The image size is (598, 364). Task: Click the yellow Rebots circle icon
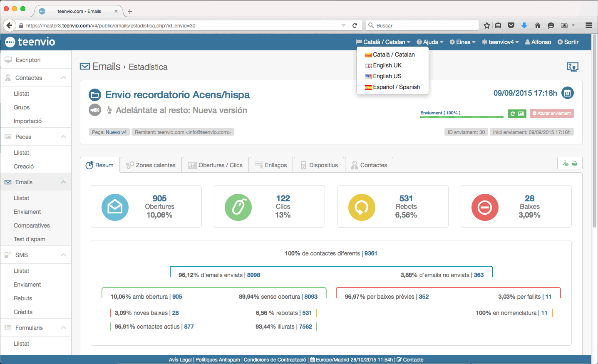tap(362, 207)
